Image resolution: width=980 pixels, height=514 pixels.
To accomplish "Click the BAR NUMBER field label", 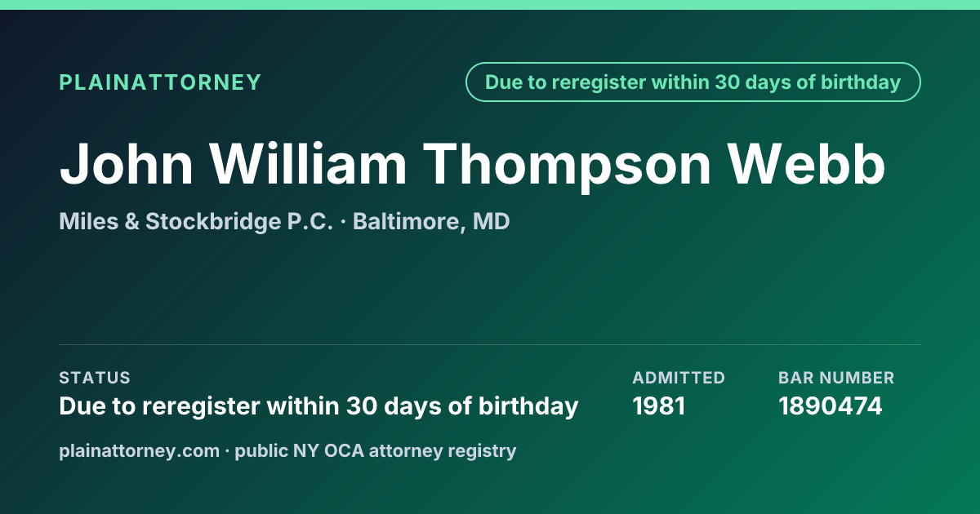I will coord(836,378).
